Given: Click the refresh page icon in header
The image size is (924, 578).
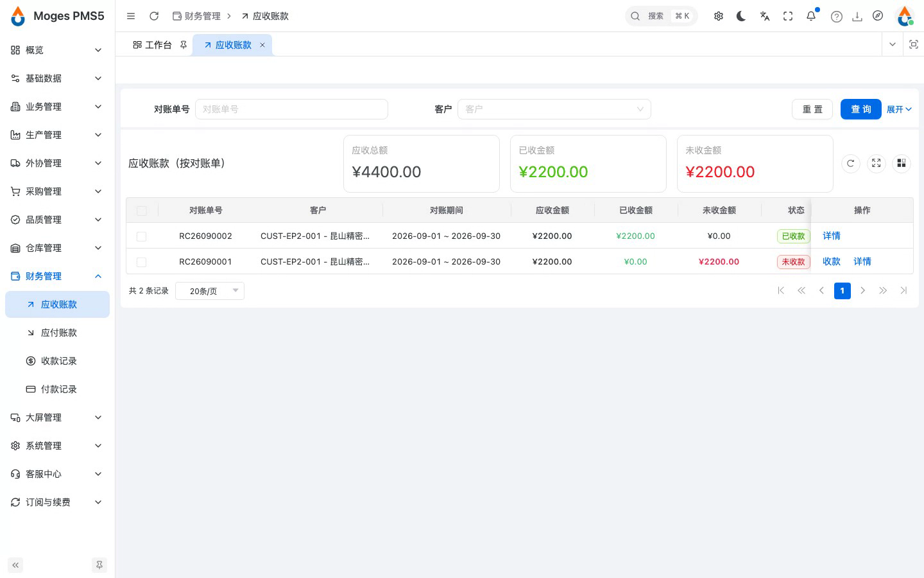Looking at the screenshot, I should point(154,16).
